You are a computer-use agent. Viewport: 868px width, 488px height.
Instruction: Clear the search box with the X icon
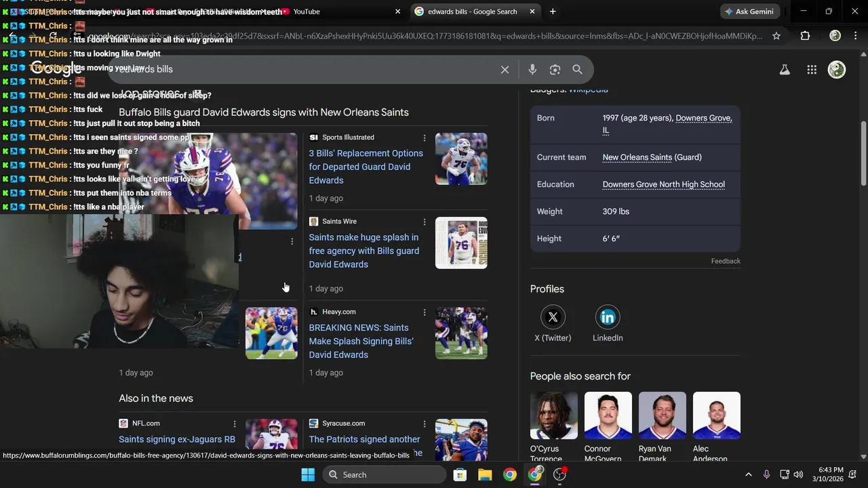(505, 69)
